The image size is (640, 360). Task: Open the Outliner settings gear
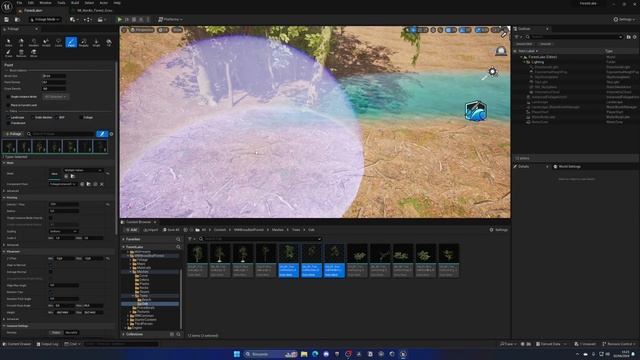coord(635,37)
